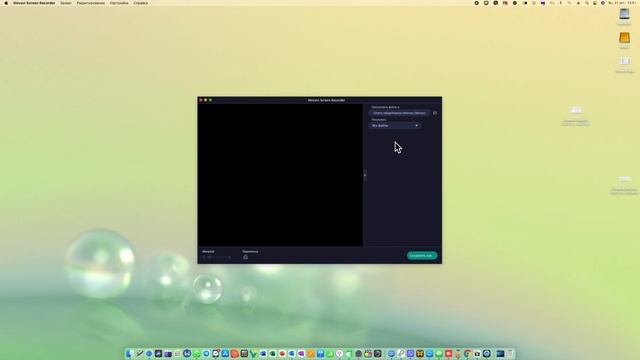Screen dimensions: 640x360
Task: Select the desktop file left of the drive icons
Action: point(576,111)
